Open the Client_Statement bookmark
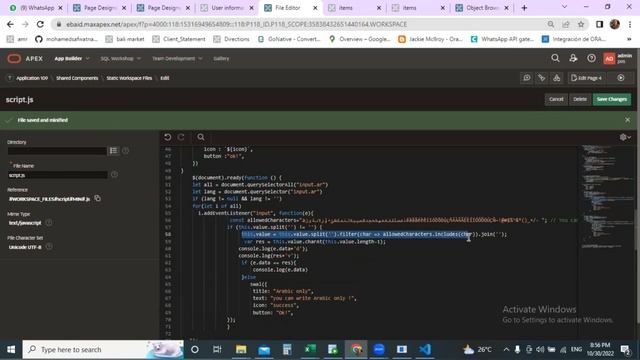The width and height of the screenshot is (640, 360). [x=179, y=39]
